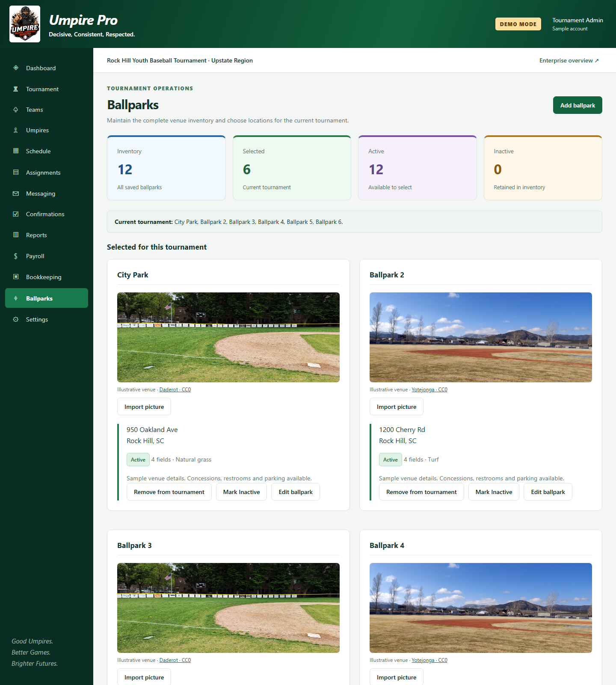Click the Teams sidebar icon
616x685 pixels.
(16, 110)
